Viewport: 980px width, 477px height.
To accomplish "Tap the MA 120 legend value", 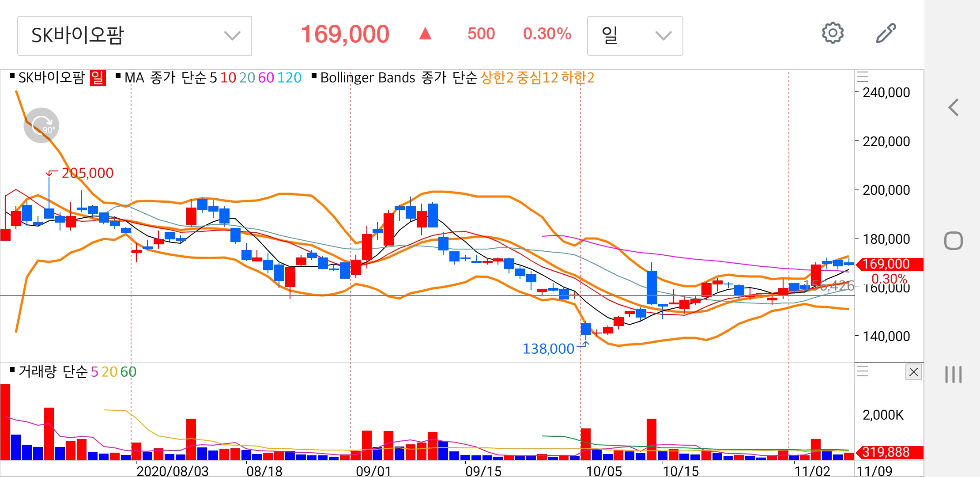I will (x=289, y=78).
